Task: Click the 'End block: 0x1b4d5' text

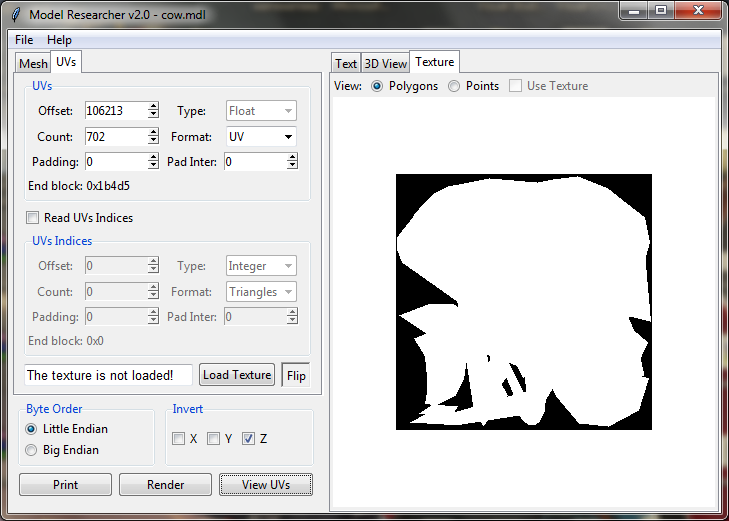Action: (79, 186)
